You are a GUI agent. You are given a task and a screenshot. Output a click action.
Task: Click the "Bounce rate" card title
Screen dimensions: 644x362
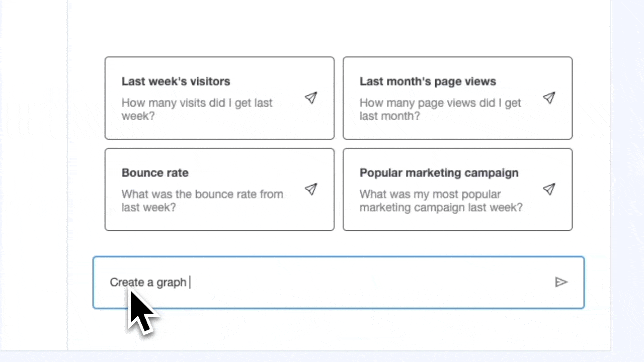[155, 173]
